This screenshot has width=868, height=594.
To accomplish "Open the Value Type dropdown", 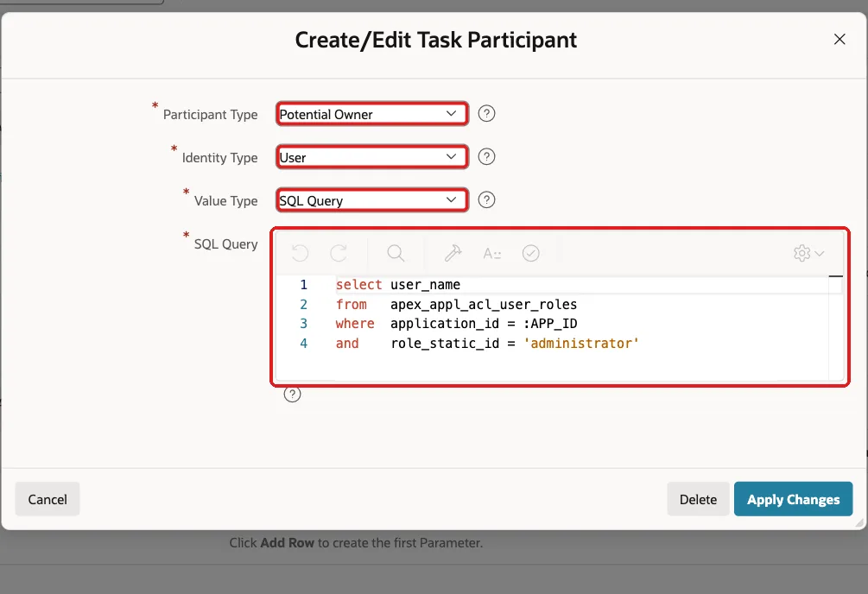I will pos(372,200).
